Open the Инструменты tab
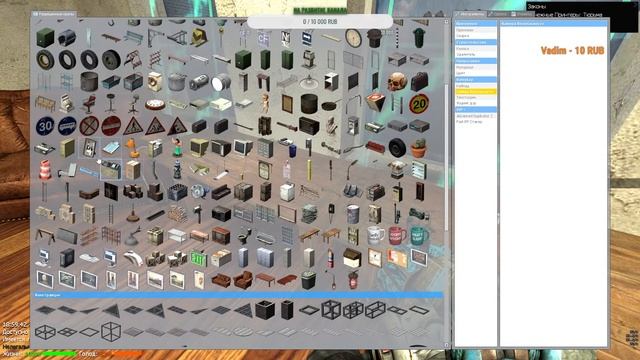This screenshot has height=360, width=640. tap(471, 14)
